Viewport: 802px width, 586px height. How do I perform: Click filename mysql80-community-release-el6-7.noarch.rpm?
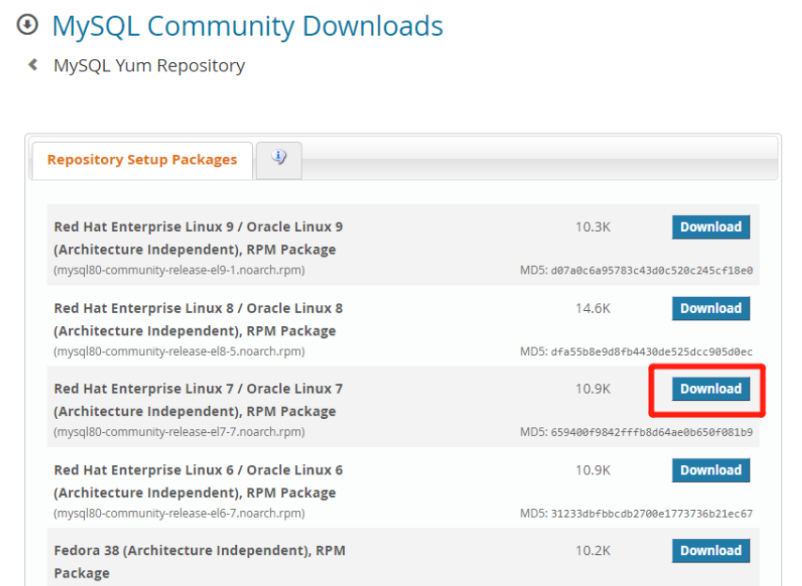click(x=179, y=513)
